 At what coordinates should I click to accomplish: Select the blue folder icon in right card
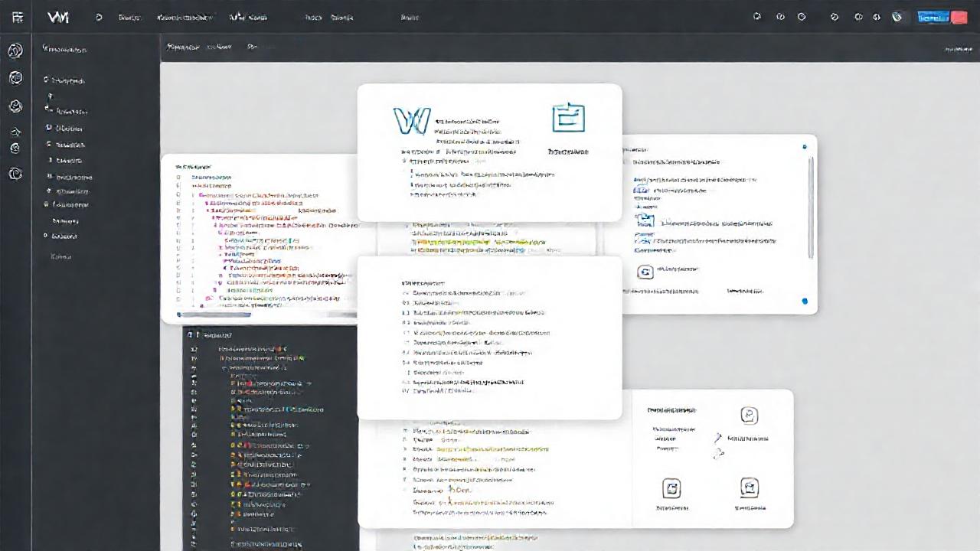(645, 220)
